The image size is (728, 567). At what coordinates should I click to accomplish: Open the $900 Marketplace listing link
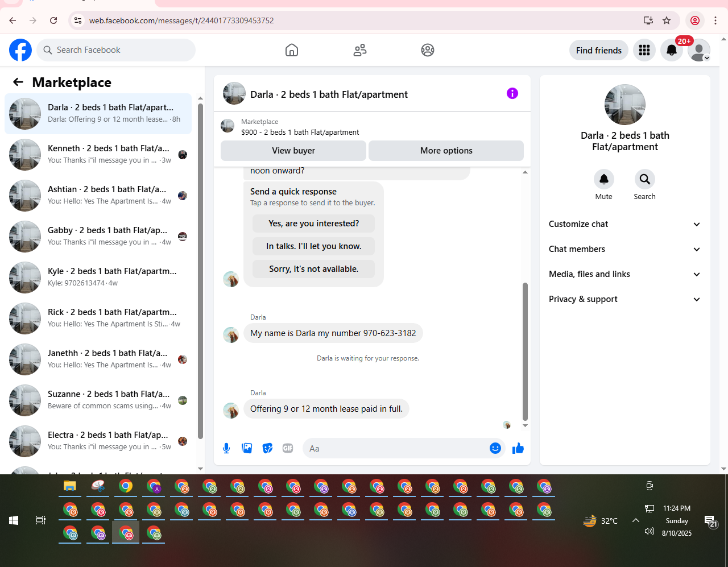pos(300,132)
